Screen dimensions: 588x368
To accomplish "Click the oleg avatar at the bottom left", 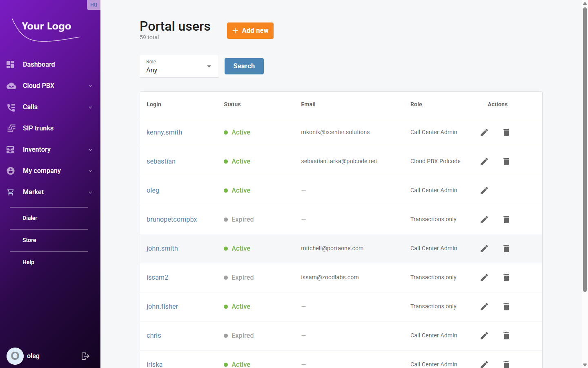I will pyautogui.click(x=15, y=356).
